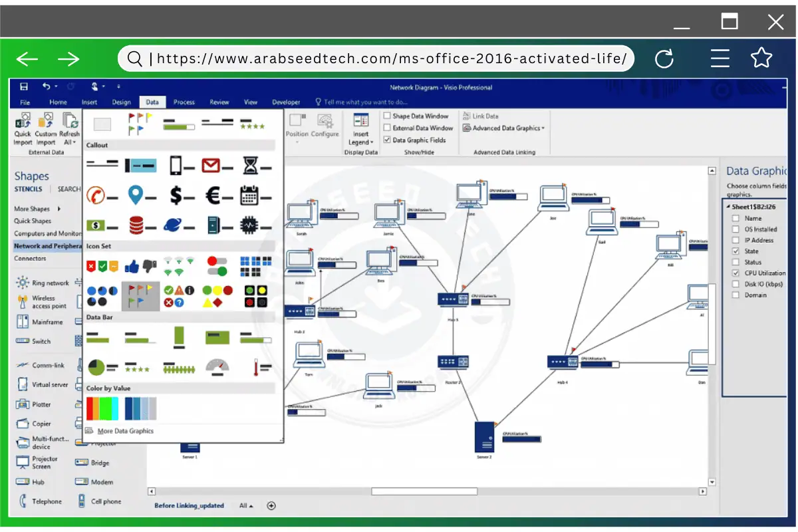The image size is (798, 532).
Task: Open the Position tool in the ribbon
Action: point(297,128)
